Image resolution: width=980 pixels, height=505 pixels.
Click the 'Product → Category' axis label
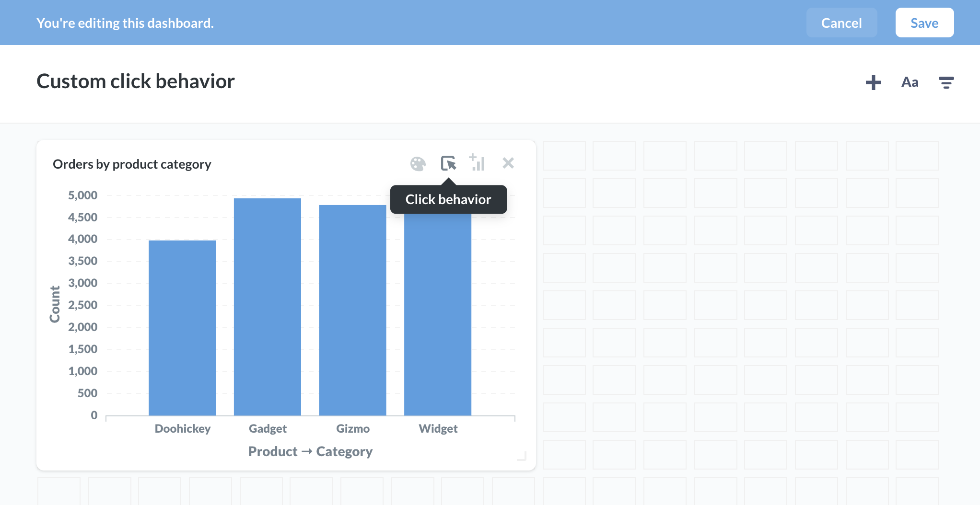click(x=310, y=451)
